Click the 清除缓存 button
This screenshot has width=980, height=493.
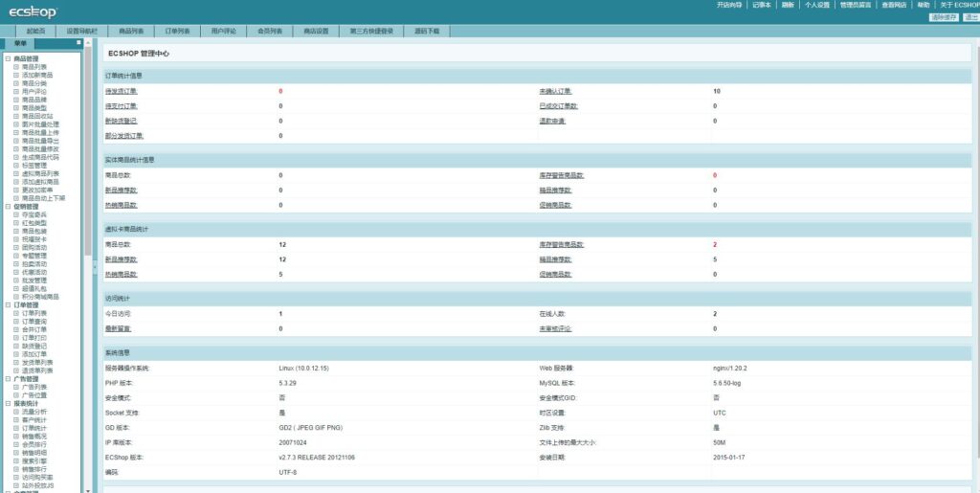tap(944, 17)
